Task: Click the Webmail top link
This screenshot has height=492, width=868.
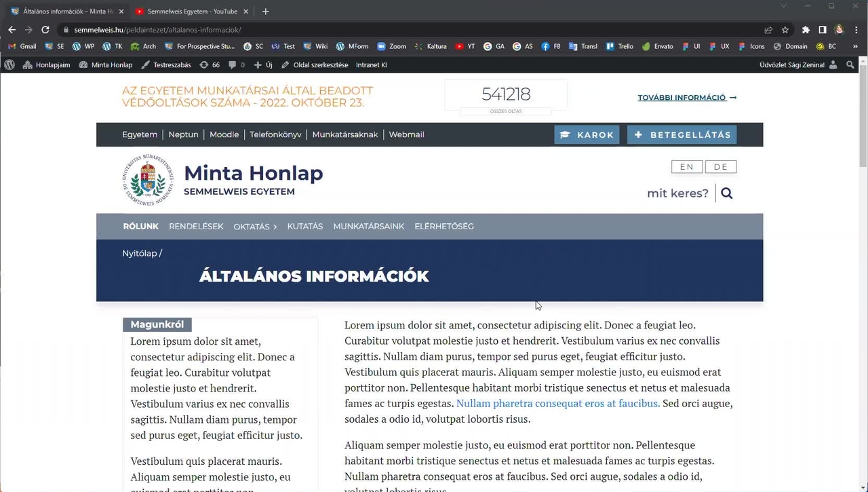Action: (x=406, y=134)
